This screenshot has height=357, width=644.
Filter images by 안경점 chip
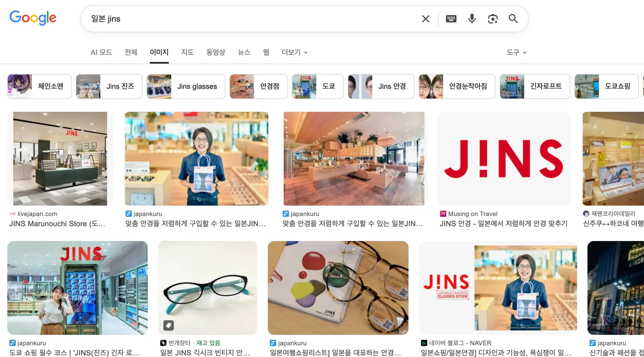pyautogui.click(x=258, y=87)
